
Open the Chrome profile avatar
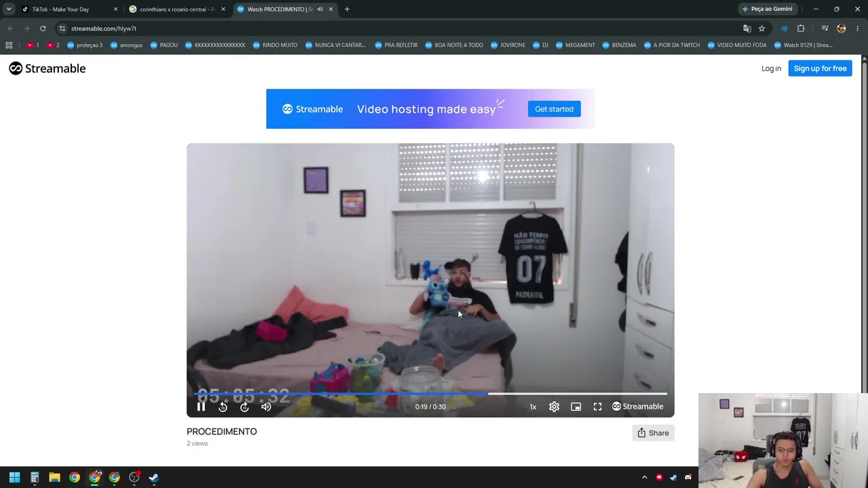pyautogui.click(x=842, y=28)
